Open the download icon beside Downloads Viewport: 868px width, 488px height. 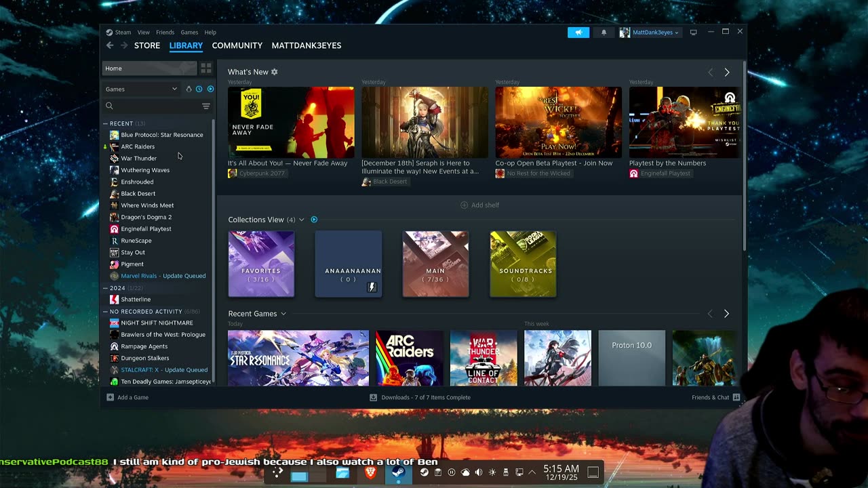(x=373, y=397)
